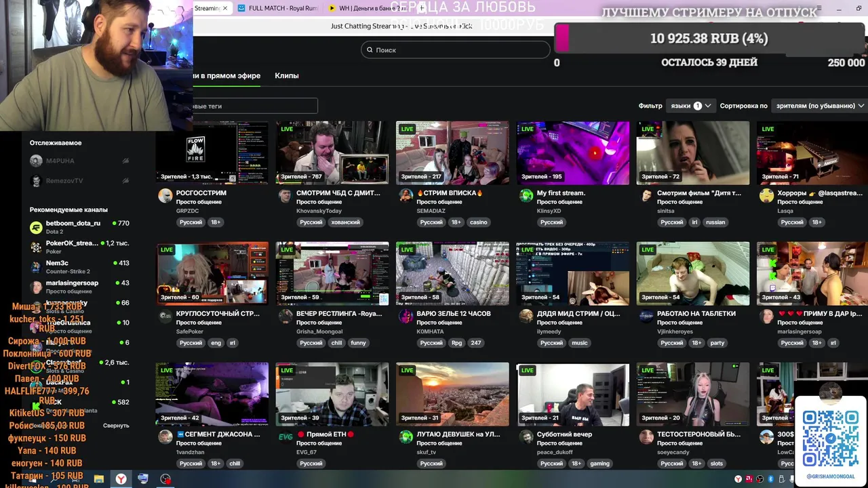
Task: Open SEMADIAZ channel avatar icon
Action: pyautogui.click(x=406, y=196)
